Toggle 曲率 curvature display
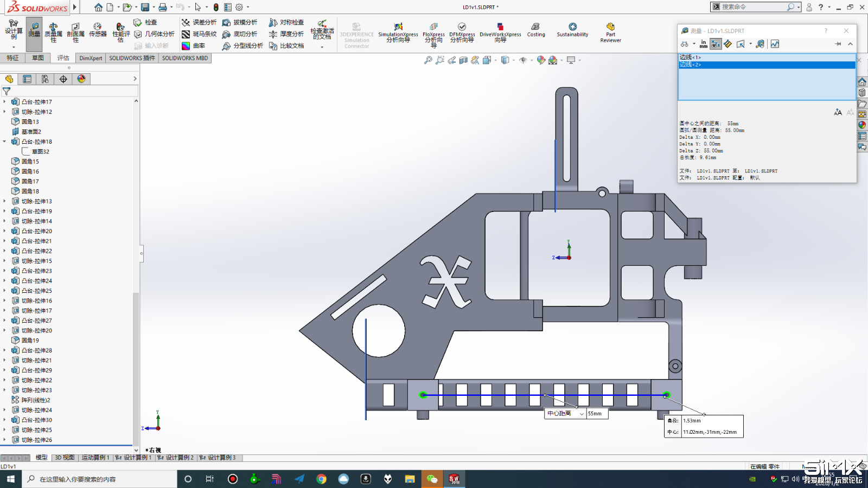Screen dimensions: 868x488 pyautogui.click(x=193, y=46)
